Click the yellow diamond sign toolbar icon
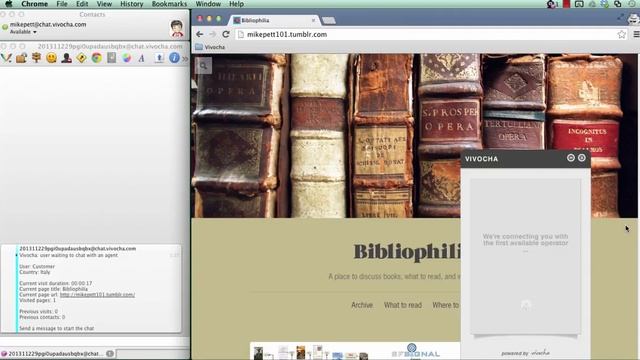Image resolution: width=640 pixels, height=360 pixels. (82, 58)
